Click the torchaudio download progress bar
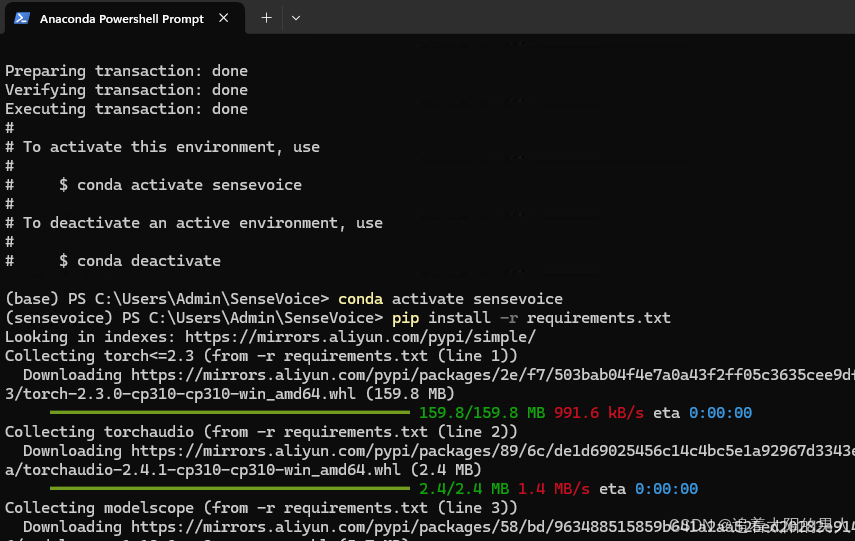 click(230, 489)
